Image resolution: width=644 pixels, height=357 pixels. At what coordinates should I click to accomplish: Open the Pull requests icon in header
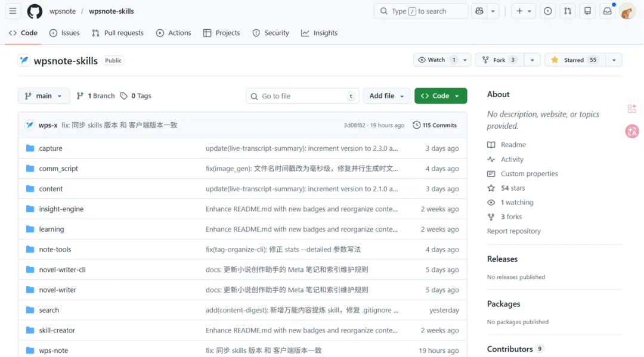[568, 11]
